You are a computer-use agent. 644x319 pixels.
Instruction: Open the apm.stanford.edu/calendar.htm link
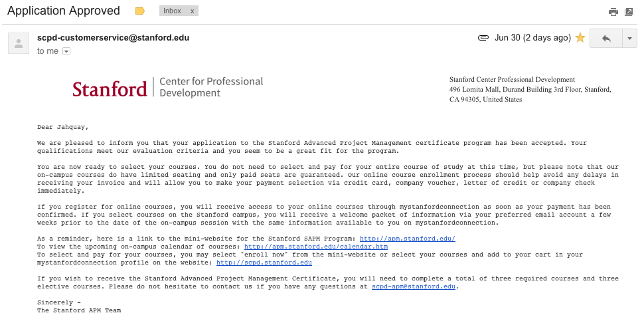click(x=316, y=247)
